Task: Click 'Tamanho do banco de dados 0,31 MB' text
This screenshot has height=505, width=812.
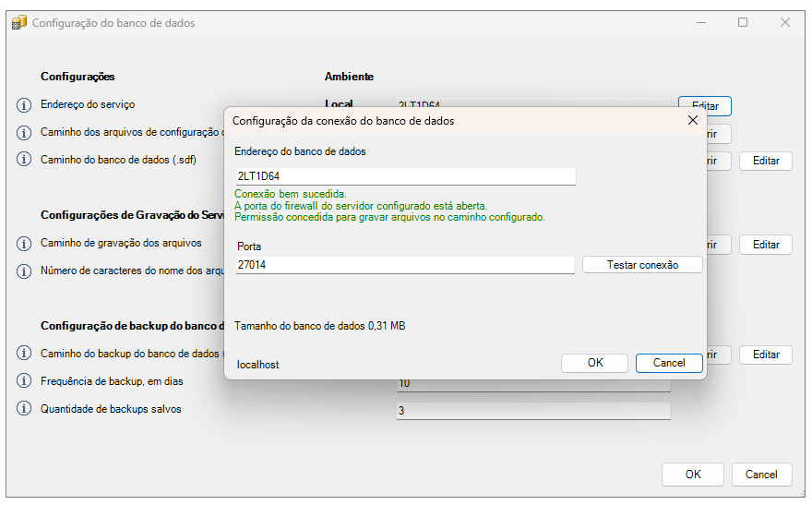Action: (319, 326)
